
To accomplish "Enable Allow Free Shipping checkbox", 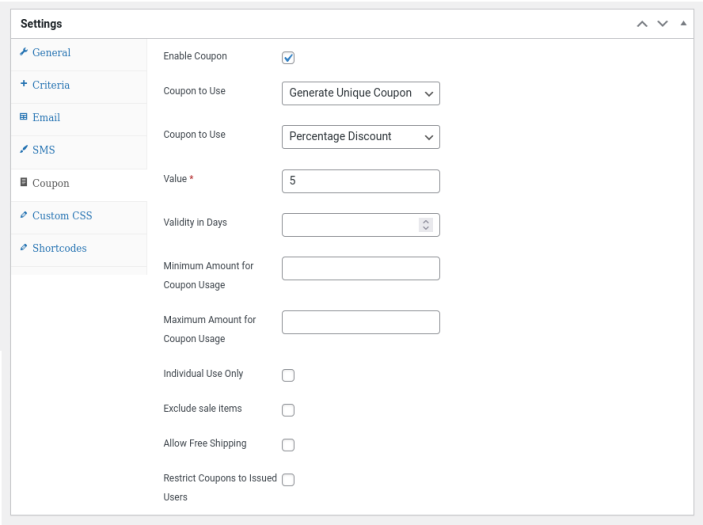I will click(x=289, y=444).
